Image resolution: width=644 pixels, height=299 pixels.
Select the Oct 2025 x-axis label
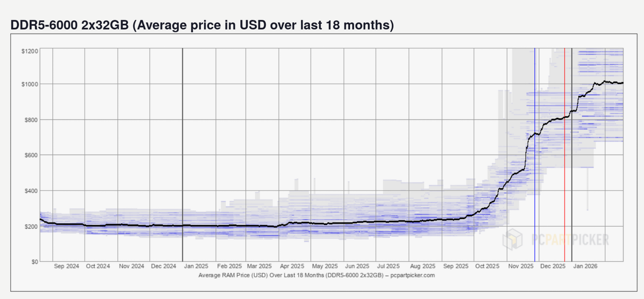click(487, 266)
